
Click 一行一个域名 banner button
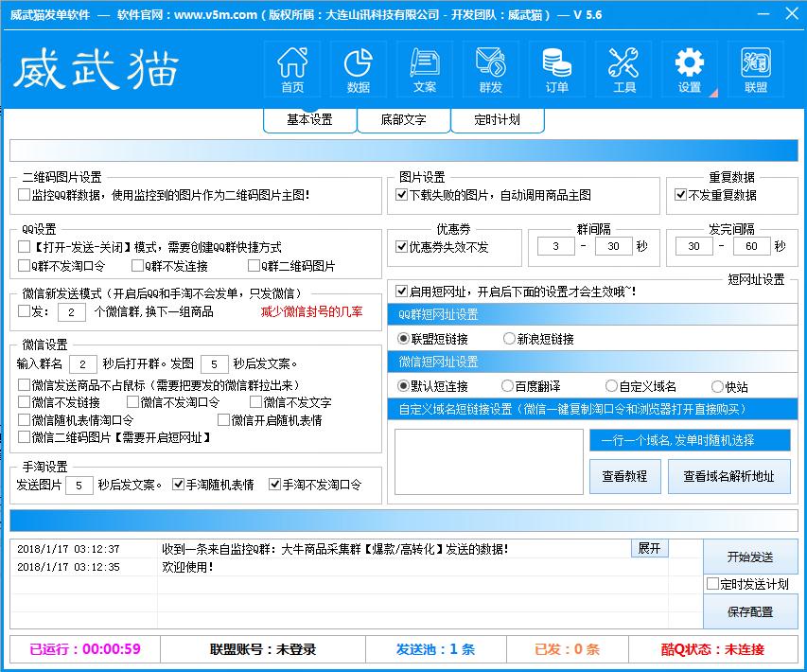click(691, 440)
